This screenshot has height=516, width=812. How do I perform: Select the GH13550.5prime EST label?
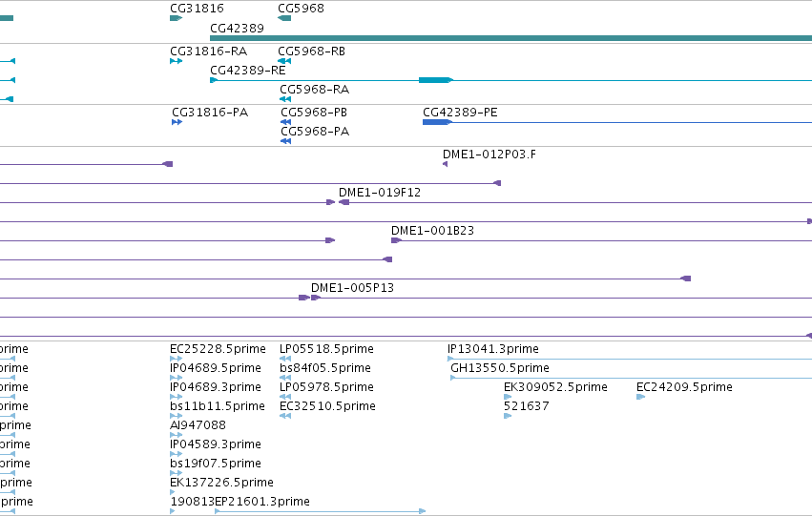(x=500, y=368)
